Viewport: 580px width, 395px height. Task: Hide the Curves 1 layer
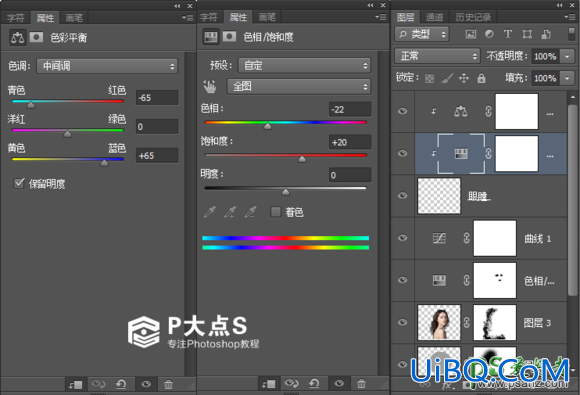(x=402, y=238)
